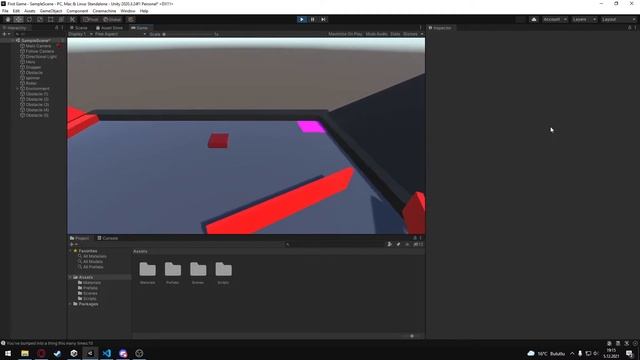This screenshot has width=640, height=360.
Task: Select the Rect tool in the toolbar
Action: coord(51,19)
